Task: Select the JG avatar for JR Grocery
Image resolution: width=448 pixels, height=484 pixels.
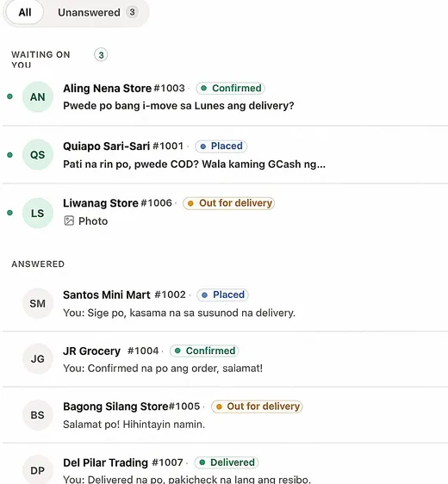Action: click(38, 359)
